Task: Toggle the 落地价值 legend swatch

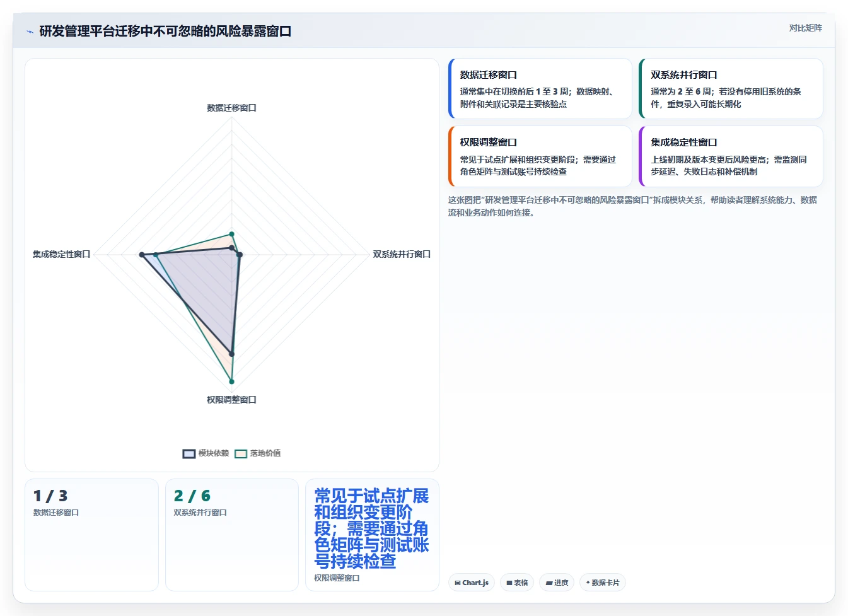Action: [x=241, y=453]
